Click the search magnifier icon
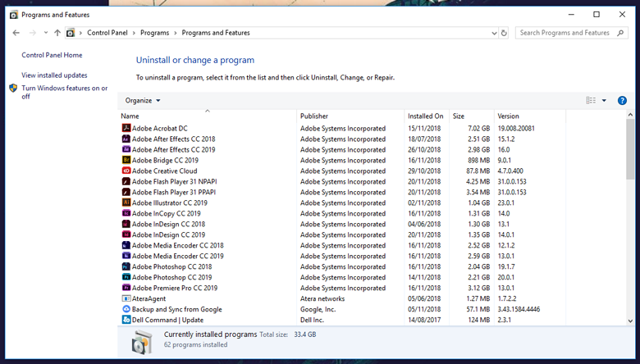Image resolution: width=640 pixels, height=364 pixels. (620, 33)
